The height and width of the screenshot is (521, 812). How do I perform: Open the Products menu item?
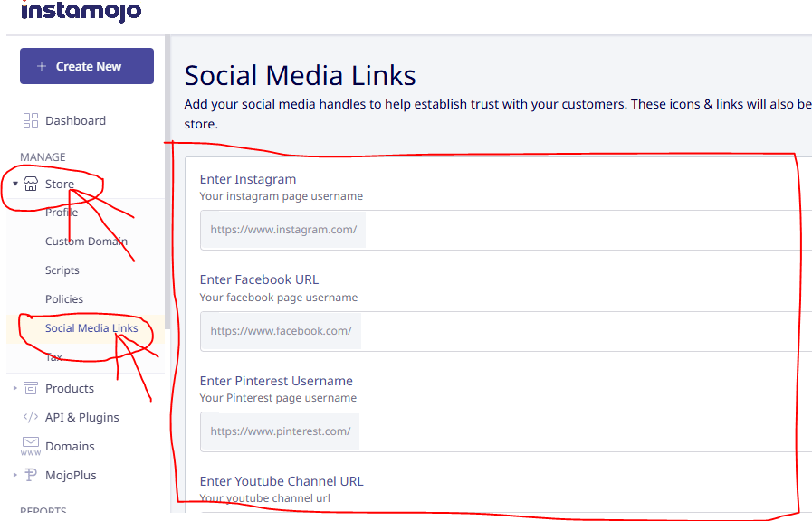tap(70, 388)
